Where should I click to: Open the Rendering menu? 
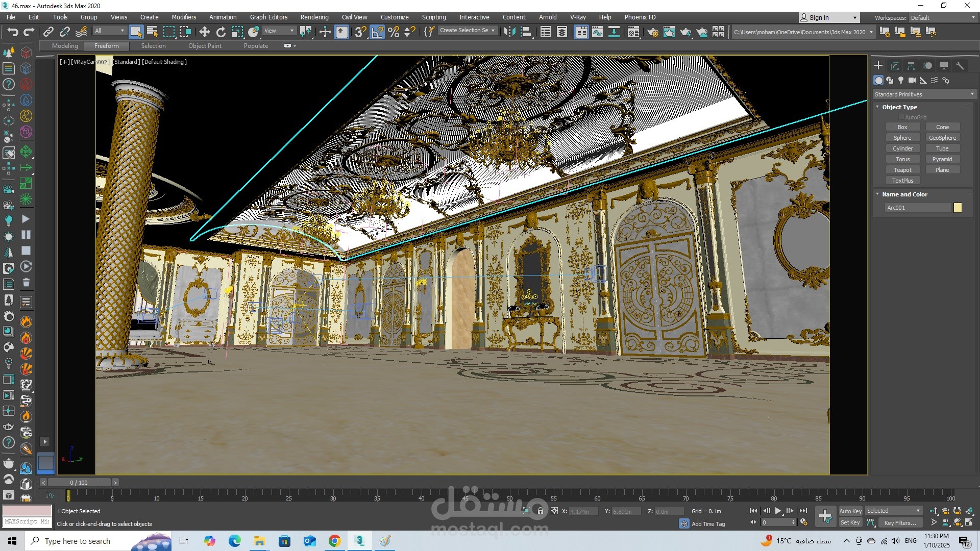point(314,17)
